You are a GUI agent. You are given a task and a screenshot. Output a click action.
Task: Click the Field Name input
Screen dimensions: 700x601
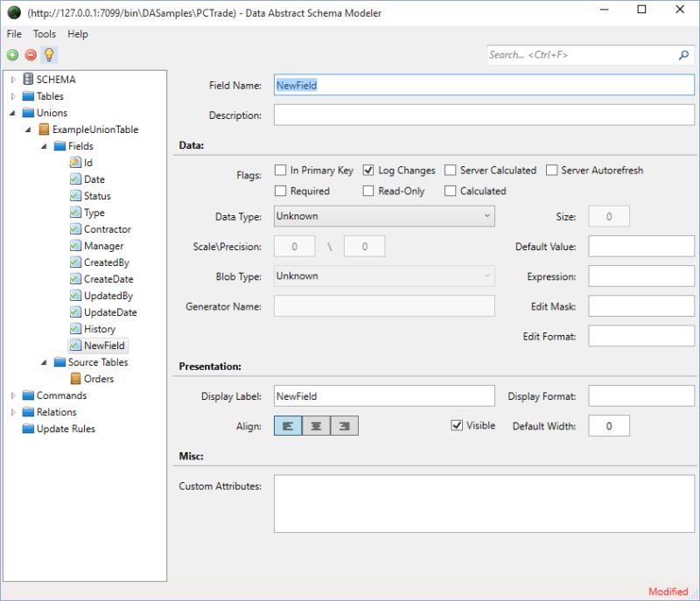(484, 85)
